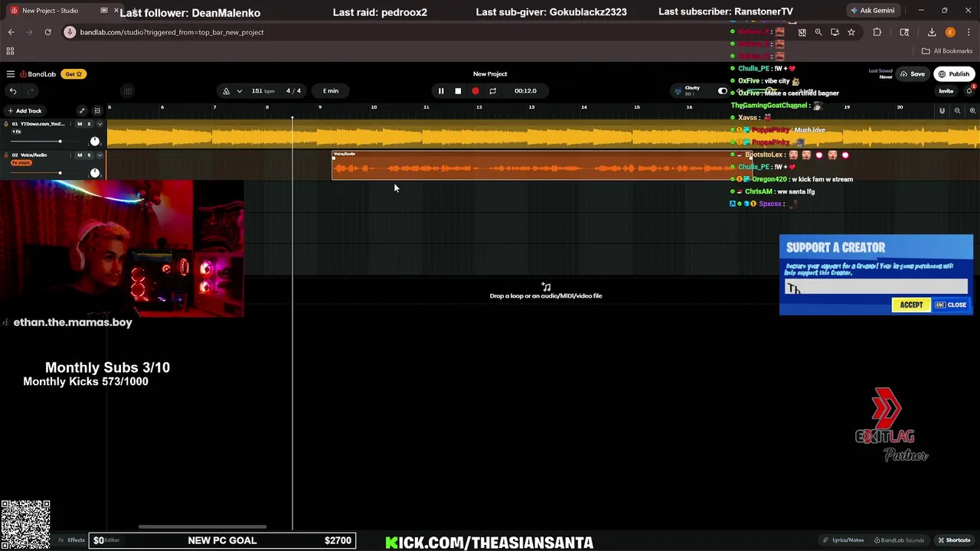Expand track 02 options chevron
980x551 pixels.
point(99,155)
